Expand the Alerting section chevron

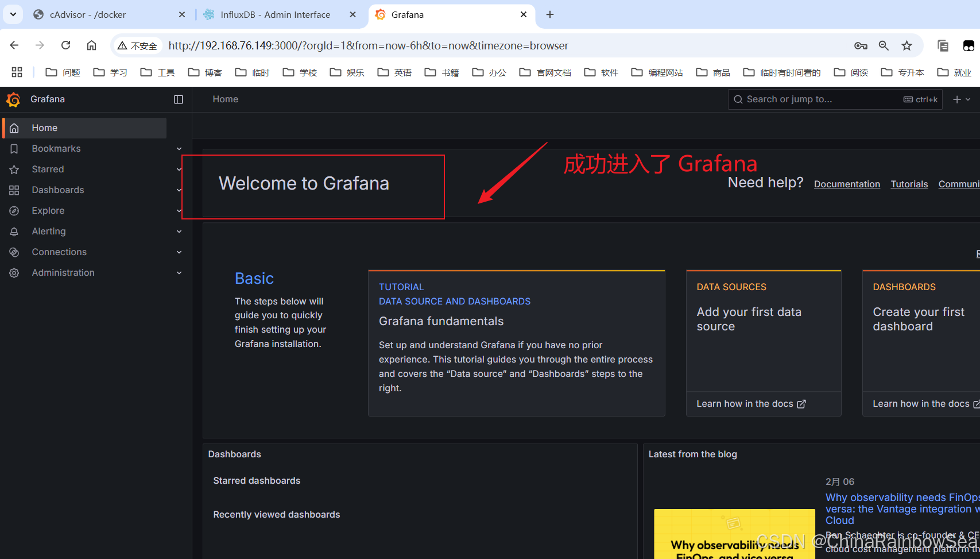coord(179,231)
